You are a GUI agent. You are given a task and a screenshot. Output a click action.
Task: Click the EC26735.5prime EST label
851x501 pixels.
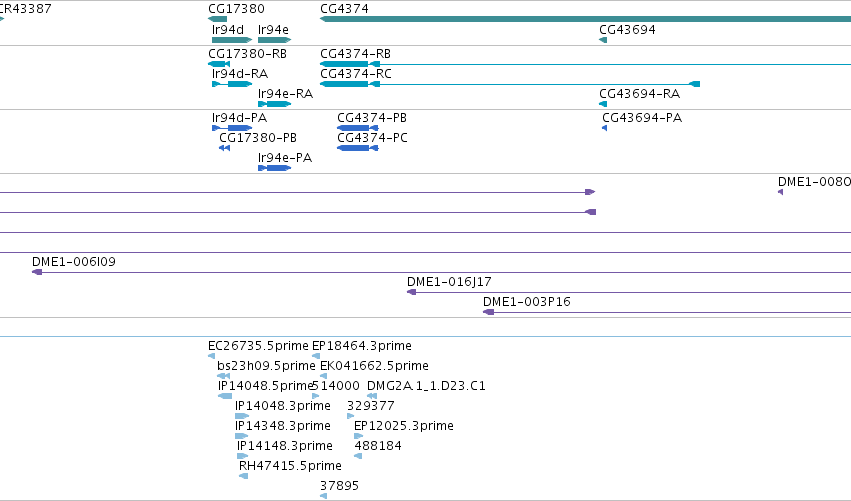point(258,346)
